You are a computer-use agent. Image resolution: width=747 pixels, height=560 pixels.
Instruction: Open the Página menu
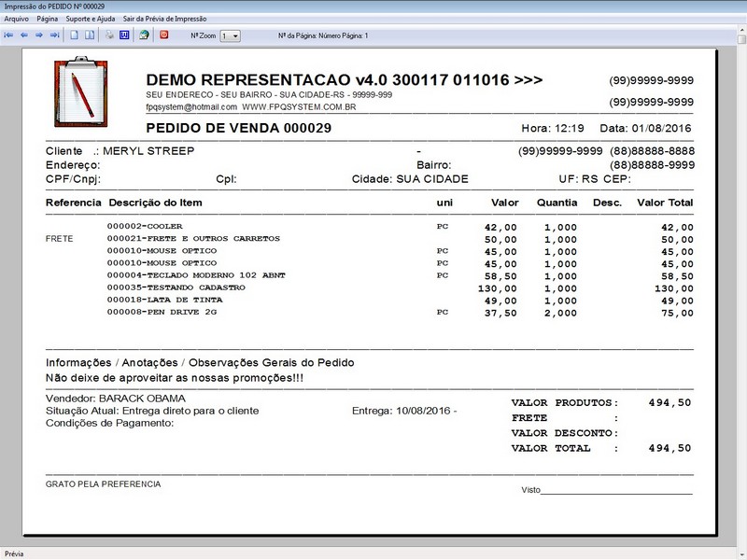[x=48, y=19]
